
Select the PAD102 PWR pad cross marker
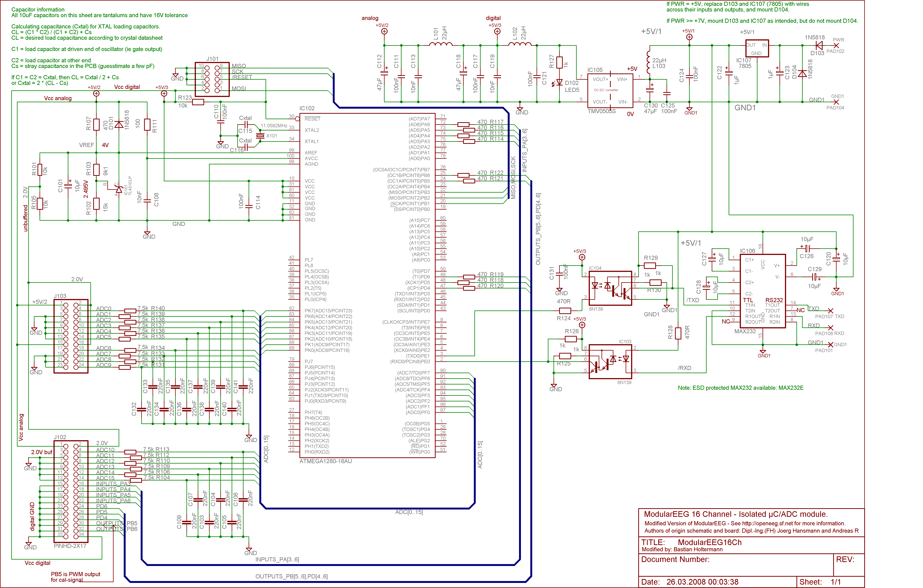point(836,45)
